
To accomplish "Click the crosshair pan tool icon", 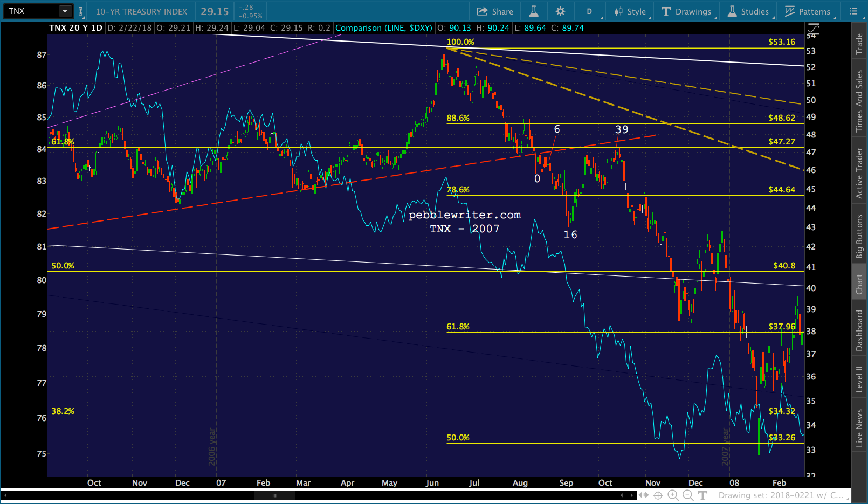I will (658, 495).
